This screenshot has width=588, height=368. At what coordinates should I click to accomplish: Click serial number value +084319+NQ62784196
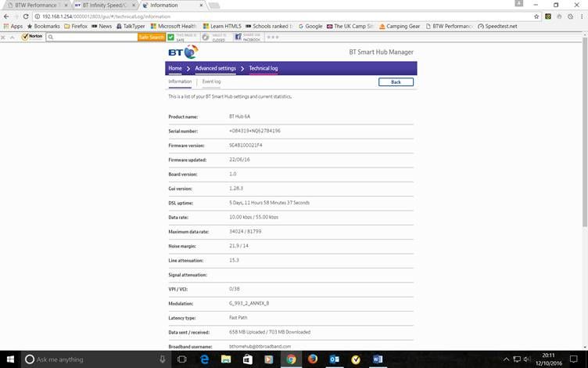pyautogui.click(x=255, y=131)
